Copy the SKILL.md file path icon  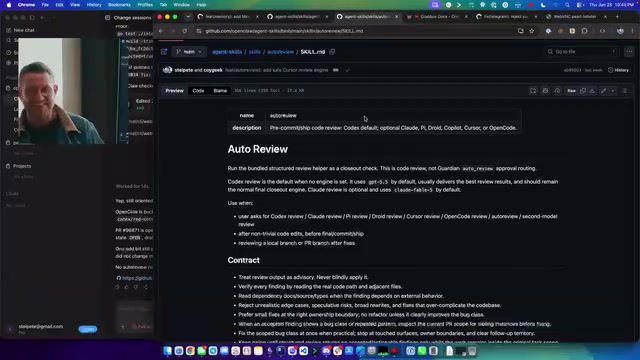(x=332, y=52)
